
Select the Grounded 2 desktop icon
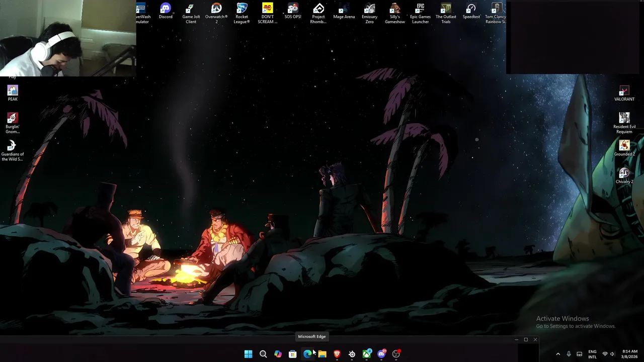coord(624,148)
